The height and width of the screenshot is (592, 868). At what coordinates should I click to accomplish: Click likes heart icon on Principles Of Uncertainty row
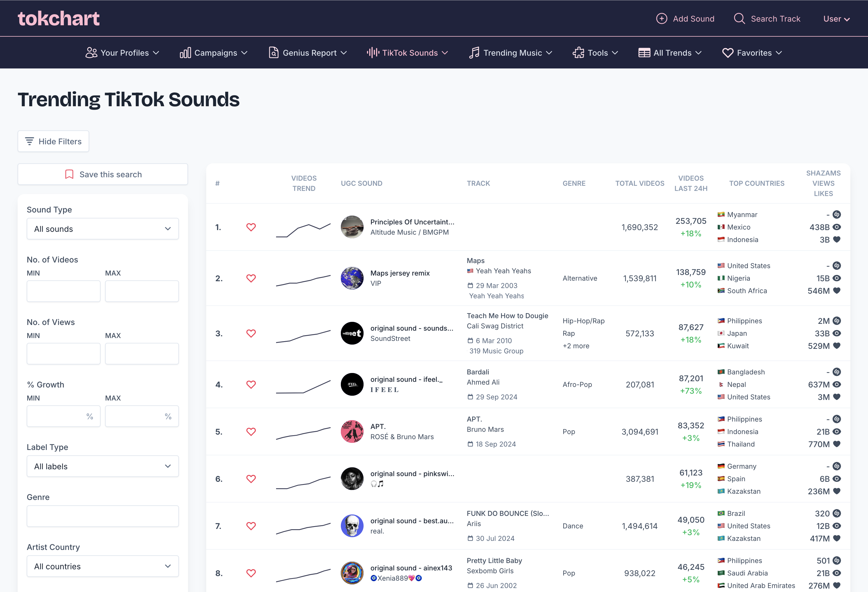(x=837, y=239)
